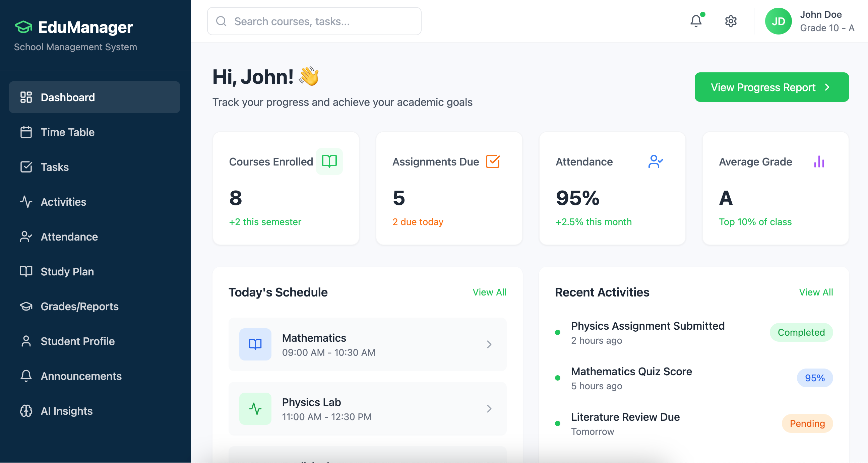Screen dimensions: 868x463
Task: Expand the Mathematics schedule entry chevron
Action: pos(489,344)
